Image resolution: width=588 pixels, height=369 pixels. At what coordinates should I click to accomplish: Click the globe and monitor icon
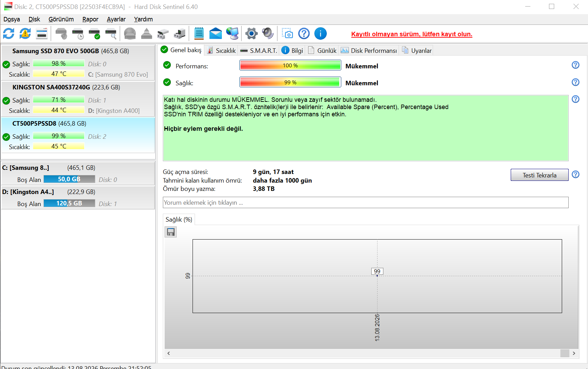pyautogui.click(x=232, y=33)
